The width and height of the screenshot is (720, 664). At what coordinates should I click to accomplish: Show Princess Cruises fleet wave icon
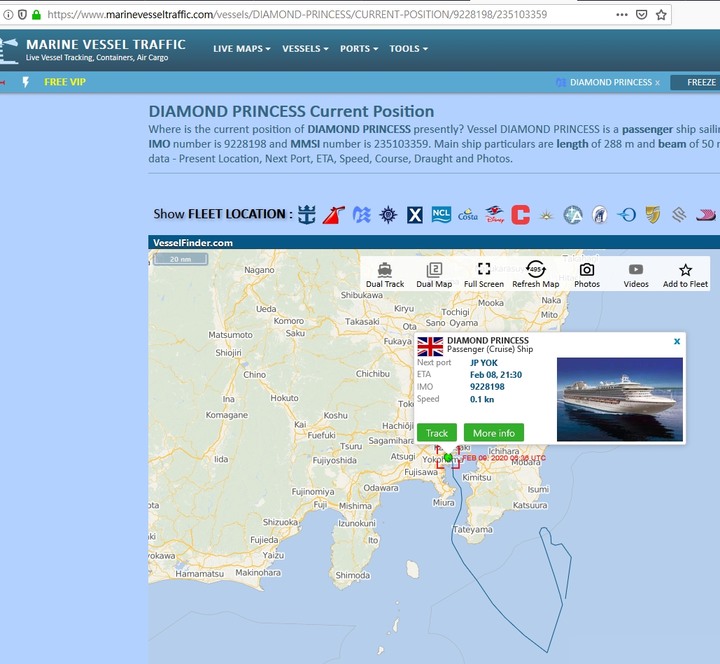(361, 214)
